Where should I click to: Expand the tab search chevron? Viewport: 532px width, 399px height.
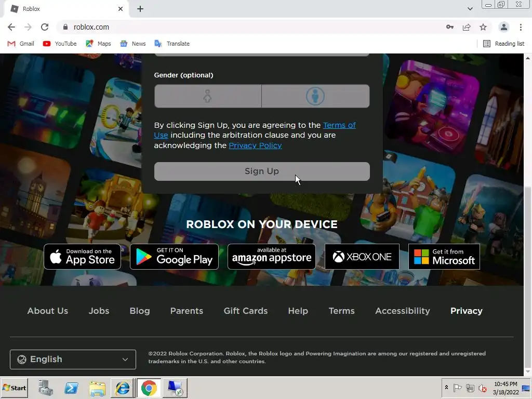pos(470,9)
